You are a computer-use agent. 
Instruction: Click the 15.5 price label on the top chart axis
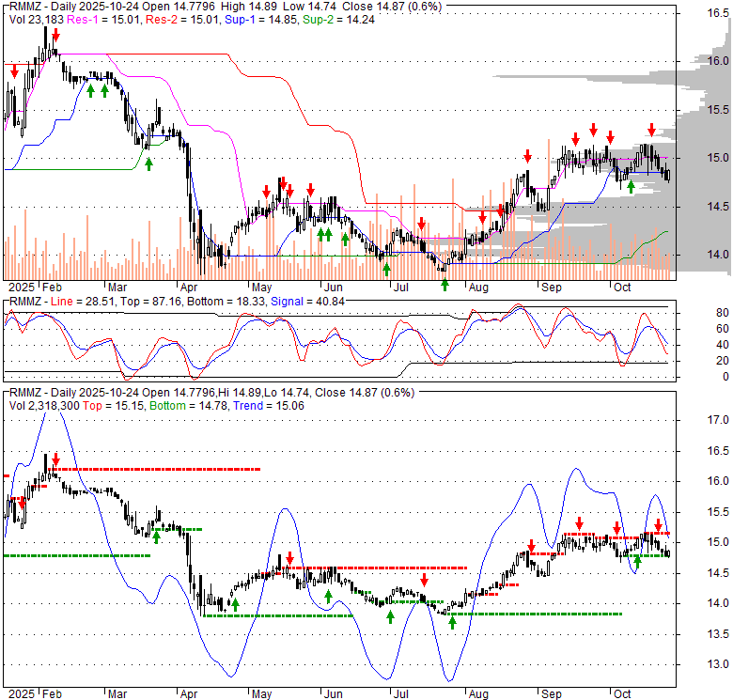click(x=717, y=109)
